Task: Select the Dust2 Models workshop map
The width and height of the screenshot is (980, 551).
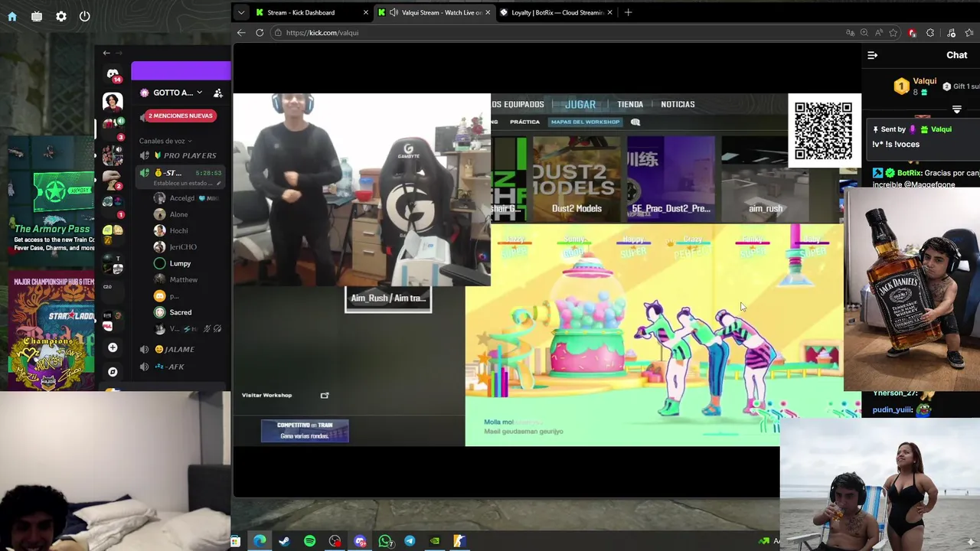Action: [x=577, y=178]
